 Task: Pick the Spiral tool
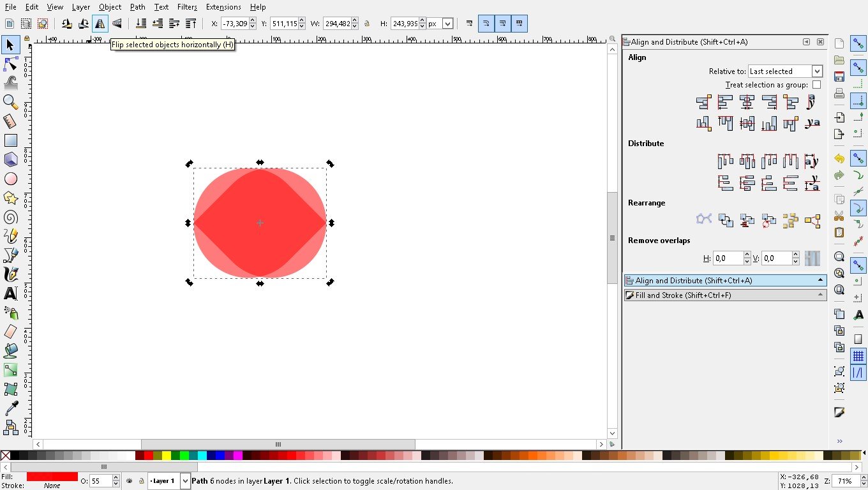click(10, 217)
